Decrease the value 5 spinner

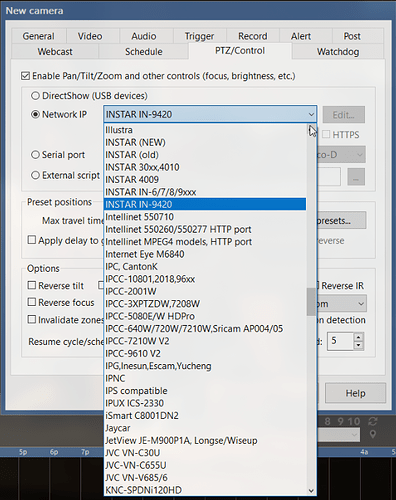[358, 345]
